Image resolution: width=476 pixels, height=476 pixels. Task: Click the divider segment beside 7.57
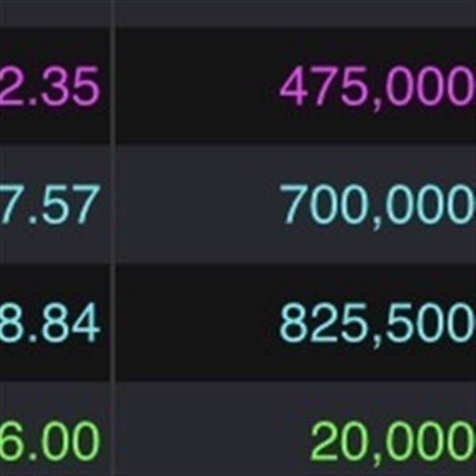(114, 205)
